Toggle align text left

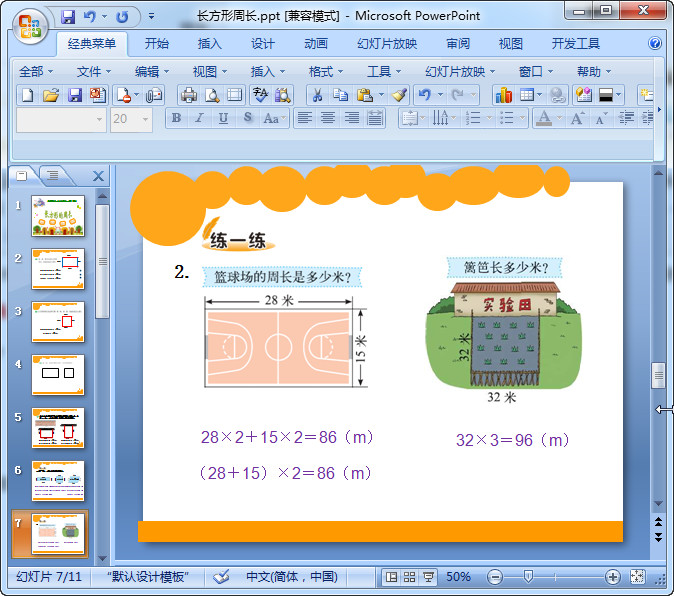coord(305,118)
